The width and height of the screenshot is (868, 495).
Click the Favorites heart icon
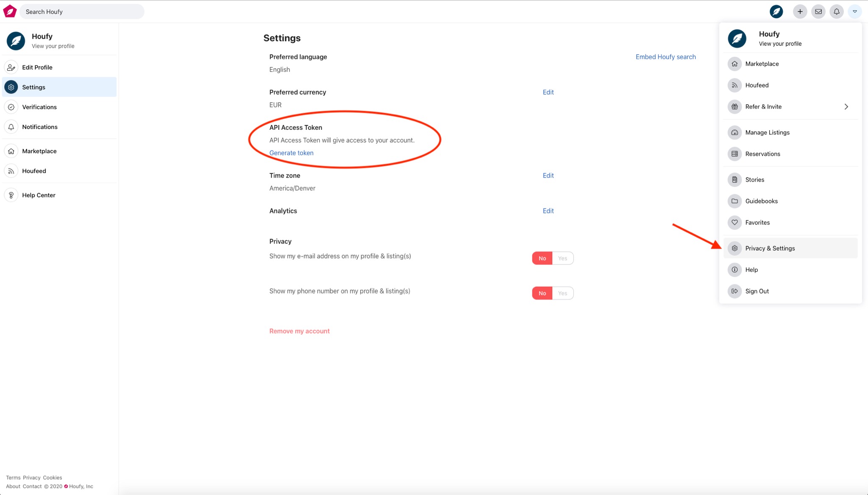(734, 223)
